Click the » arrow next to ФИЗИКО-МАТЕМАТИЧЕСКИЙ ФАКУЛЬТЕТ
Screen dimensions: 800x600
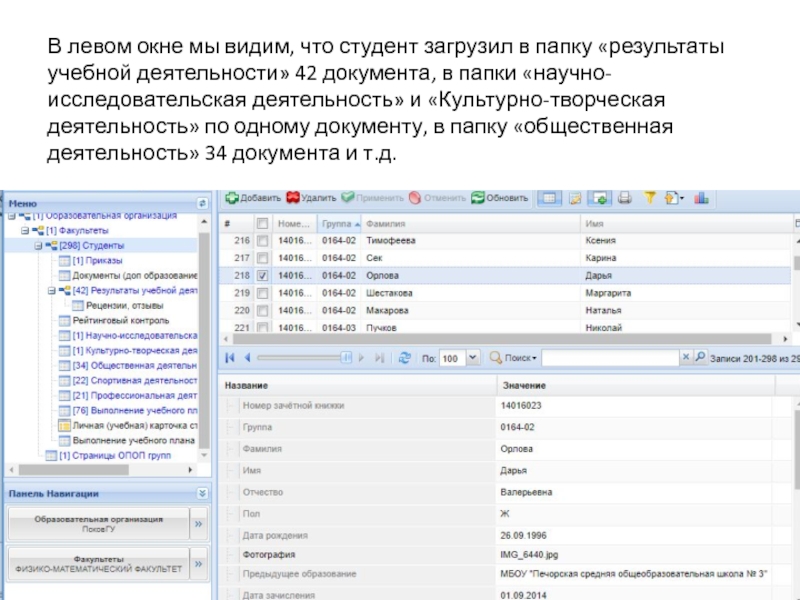coord(198,563)
